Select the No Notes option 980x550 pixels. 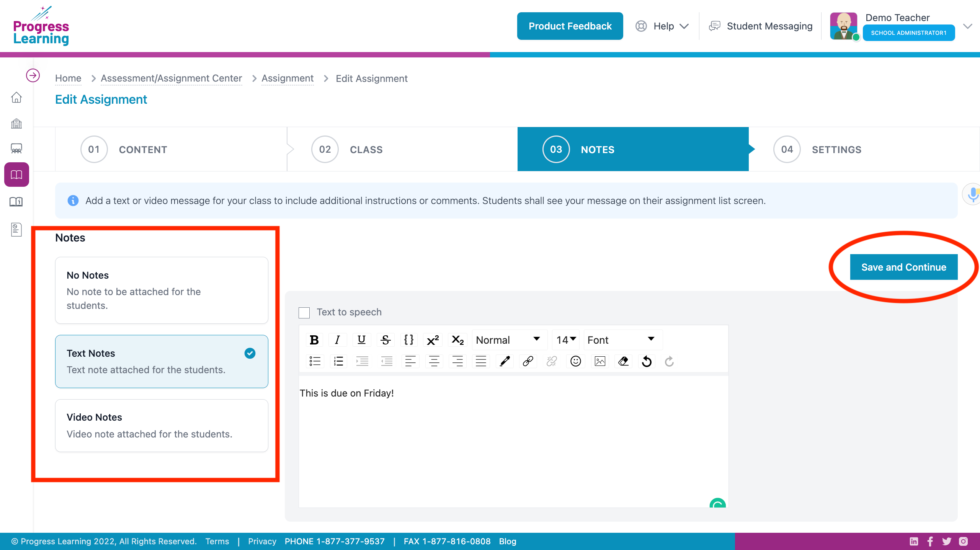pyautogui.click(x=162, y=290)
